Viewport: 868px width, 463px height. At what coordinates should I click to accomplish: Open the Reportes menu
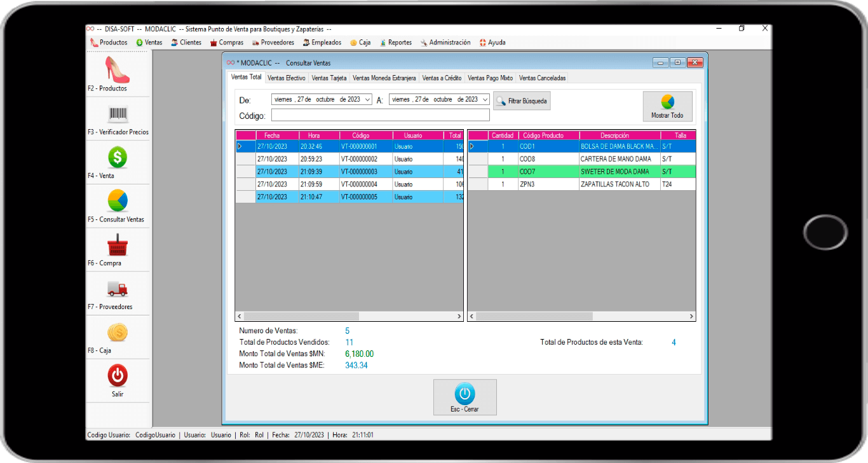[395, 43]
